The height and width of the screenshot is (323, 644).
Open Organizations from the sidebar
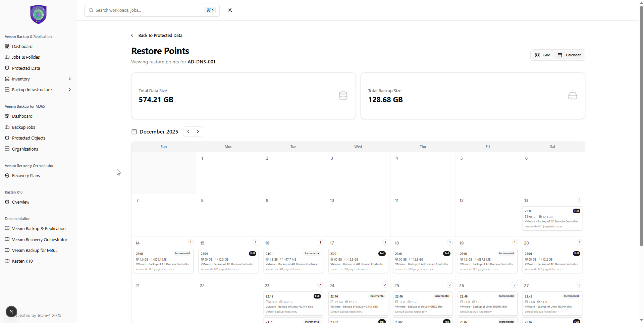24,149
